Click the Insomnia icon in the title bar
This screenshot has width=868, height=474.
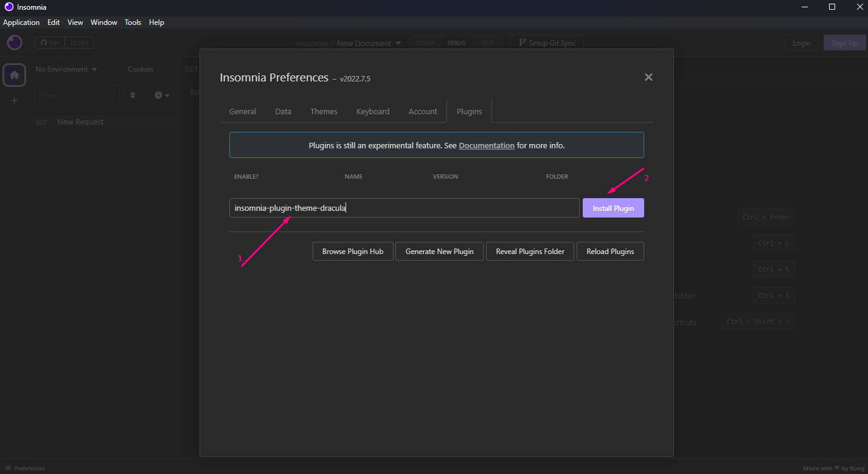[9, 7]
